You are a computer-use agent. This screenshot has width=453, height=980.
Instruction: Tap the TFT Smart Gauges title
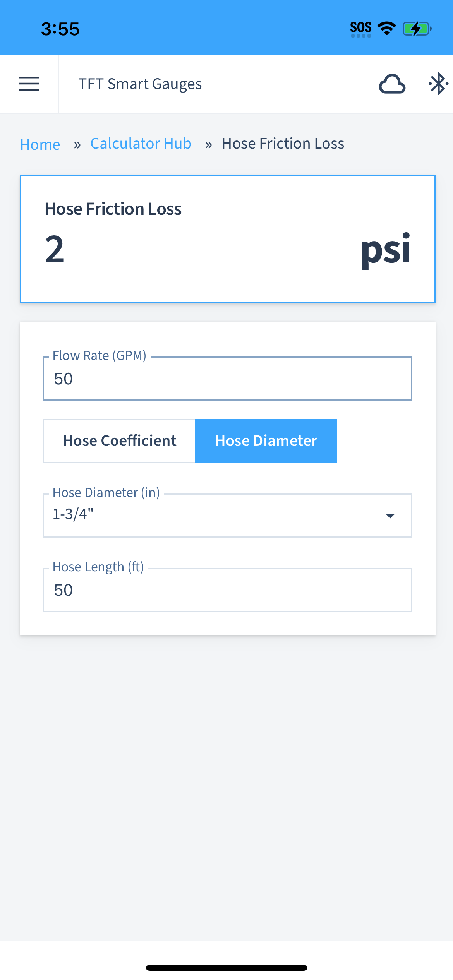[x=140, y=84]
